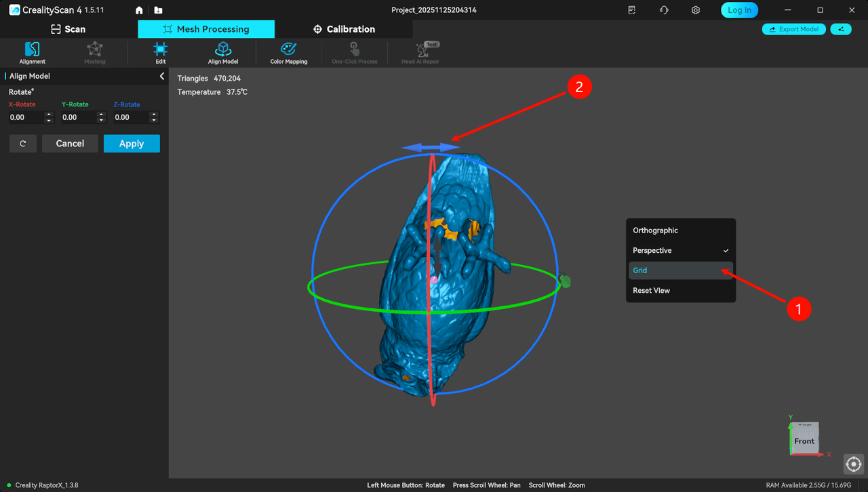Viewport: 868px width, 492px height.
Task: Switch to the Calibration tab
Action: tap(344, 29)
